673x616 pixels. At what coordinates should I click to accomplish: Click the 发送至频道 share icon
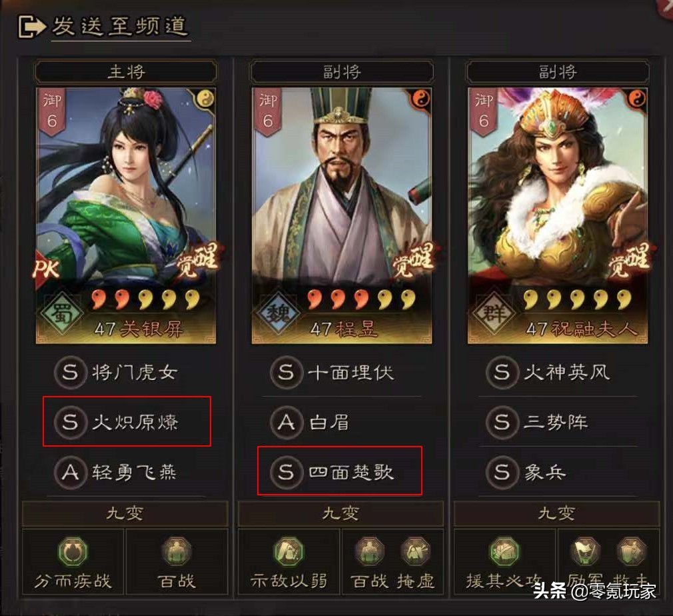[x=31, y=27]
